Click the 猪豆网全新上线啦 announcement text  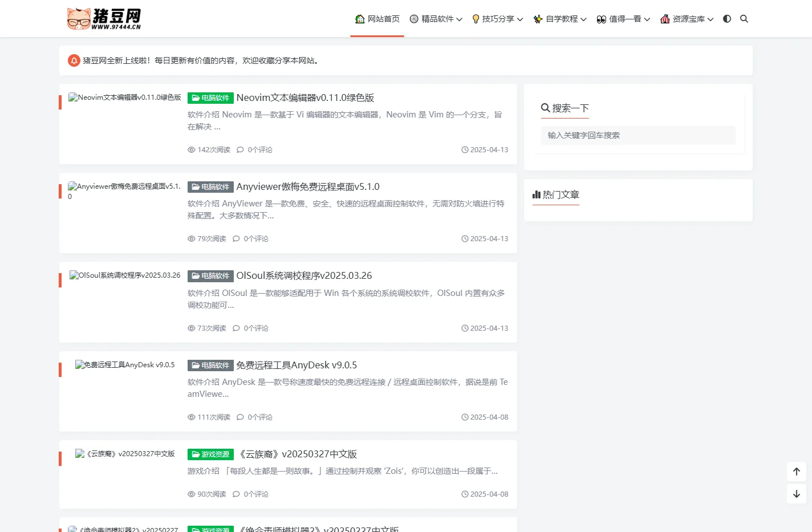[x=202, y=60]
